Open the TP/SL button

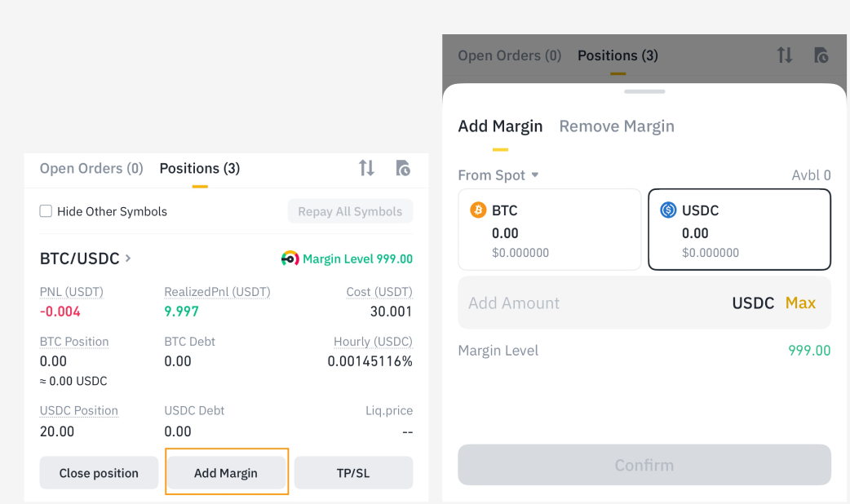tap(353, 473)
